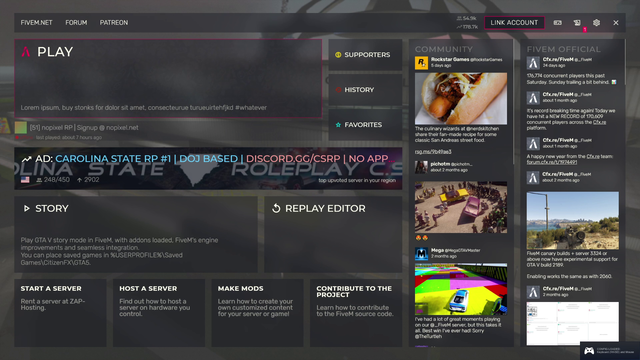
Task: Click the star icon next to FAVORITES
Action: [338, 125]
